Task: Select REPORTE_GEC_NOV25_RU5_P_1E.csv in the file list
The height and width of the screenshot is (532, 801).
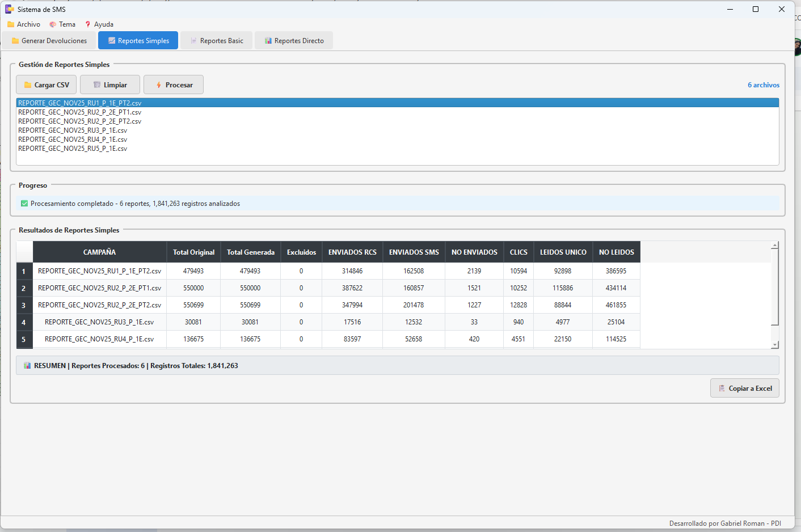Action: [x=73, y=149]
